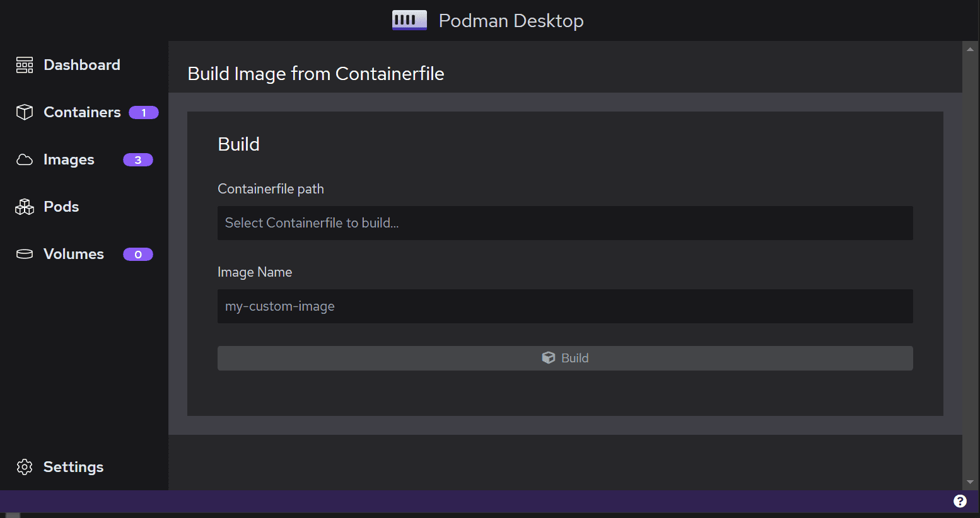The height and width of the screenshot is (518, 980).
Task: Open Settings from the sidebar
Action: (73, 467)
